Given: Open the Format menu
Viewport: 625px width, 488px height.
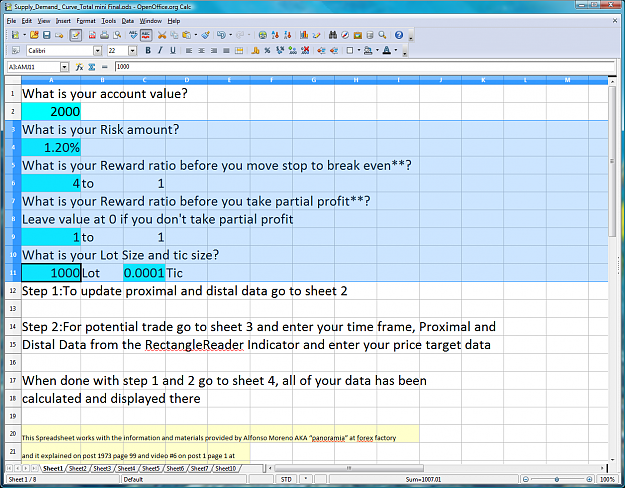Looking at the screenshot, I should pyautogui.click(x=86, y=21).
